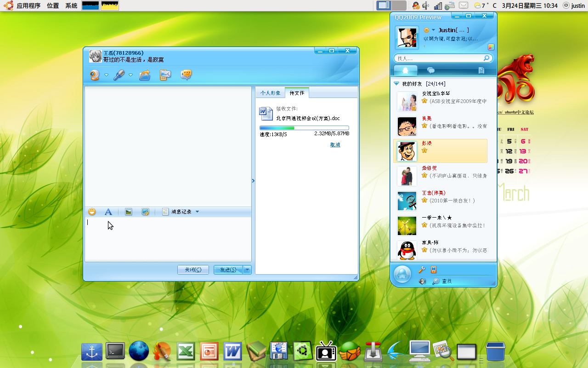Select the contact 桑佰贺
The width and height of the screenshot is (588, 368).
point(440,176)
